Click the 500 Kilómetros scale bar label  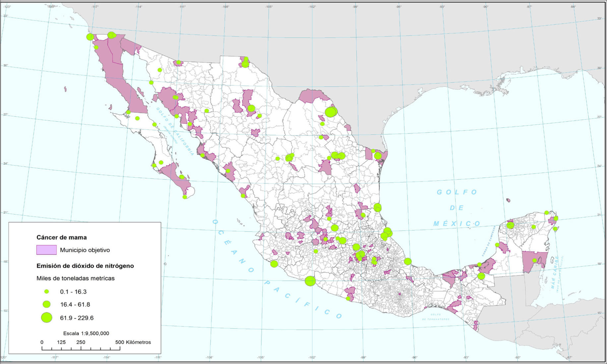[x=133, y=342]
